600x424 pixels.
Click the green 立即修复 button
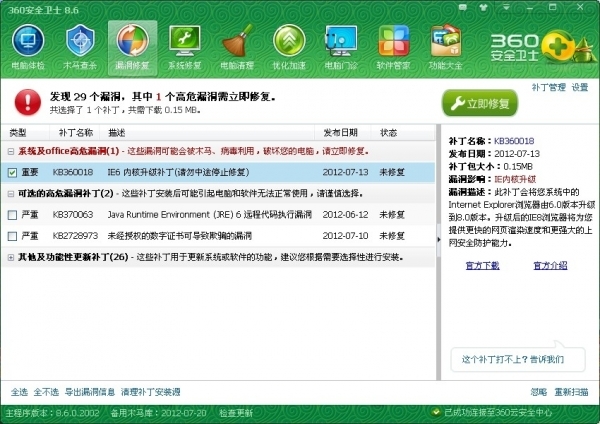coord(481,103)
